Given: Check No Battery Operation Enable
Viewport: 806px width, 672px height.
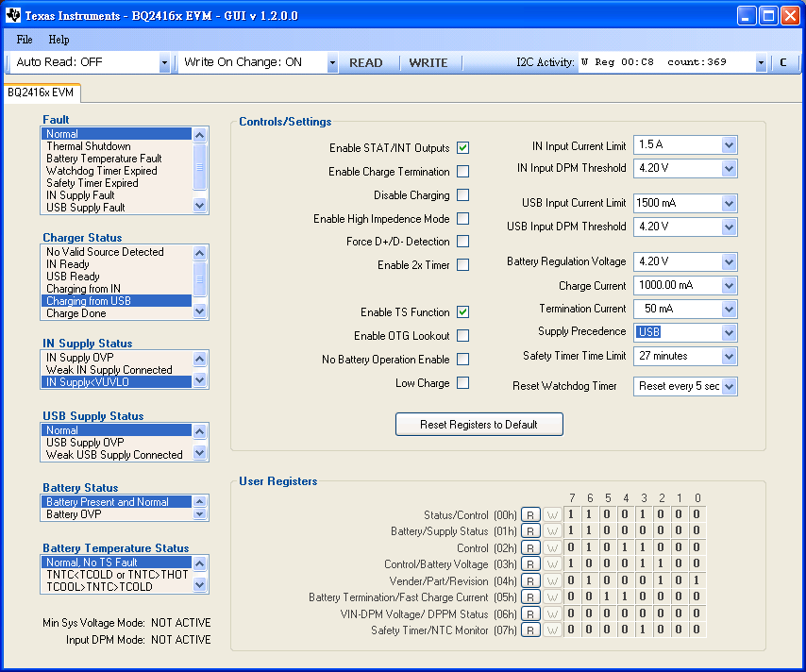Looking at the screenshot, I should pyautogui.click(x=462, y=360).
